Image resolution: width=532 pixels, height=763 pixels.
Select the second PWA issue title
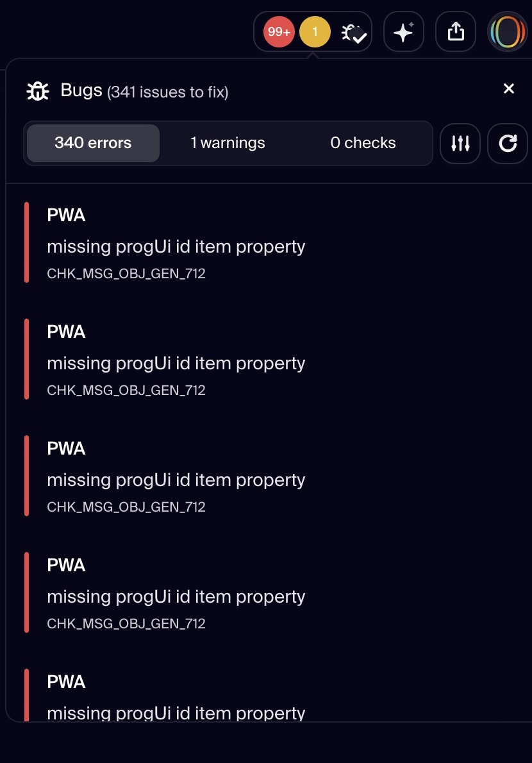tap(67, 332)
